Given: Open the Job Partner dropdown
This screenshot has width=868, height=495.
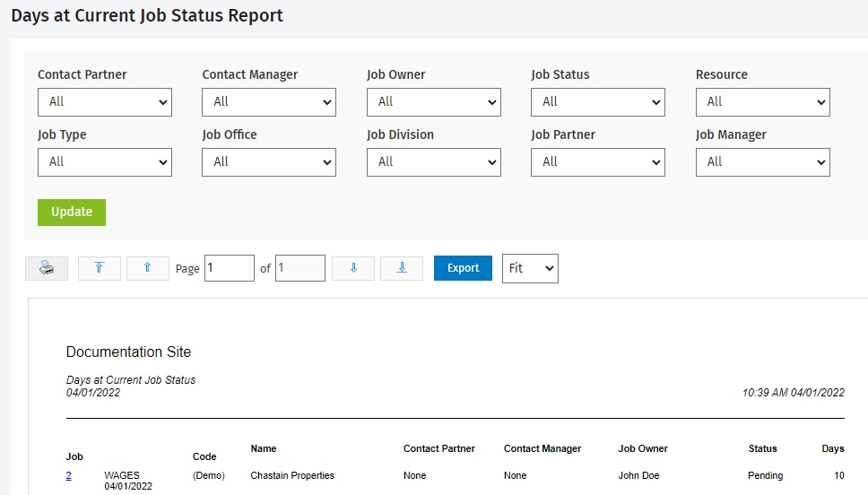Looking at the screenshot, I should (598, 162).
